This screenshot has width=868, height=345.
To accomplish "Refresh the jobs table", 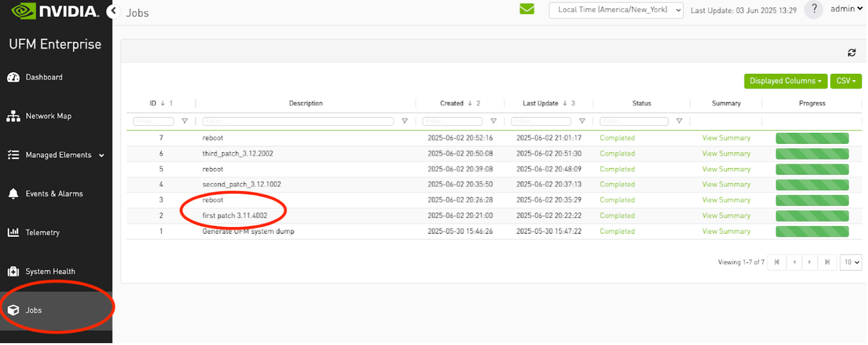I will point(851,53).
